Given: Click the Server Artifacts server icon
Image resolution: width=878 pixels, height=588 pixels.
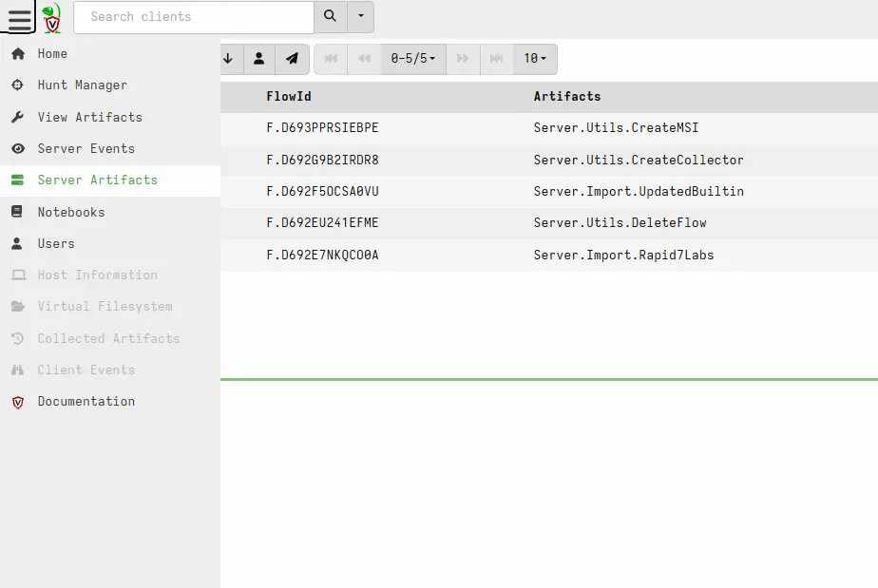Looking at the screenshot, I should [x=18, y=180].
